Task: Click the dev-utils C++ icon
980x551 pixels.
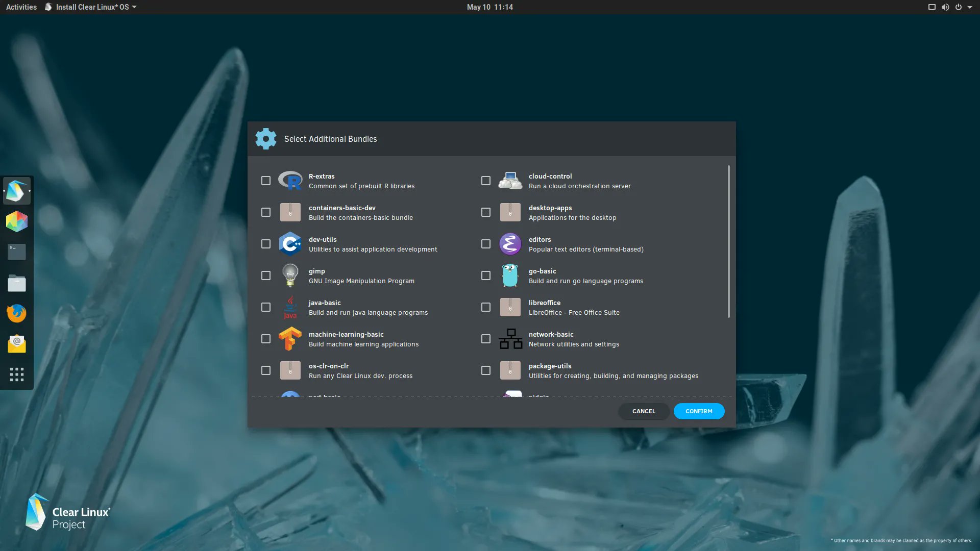Action: click(290, 244)
